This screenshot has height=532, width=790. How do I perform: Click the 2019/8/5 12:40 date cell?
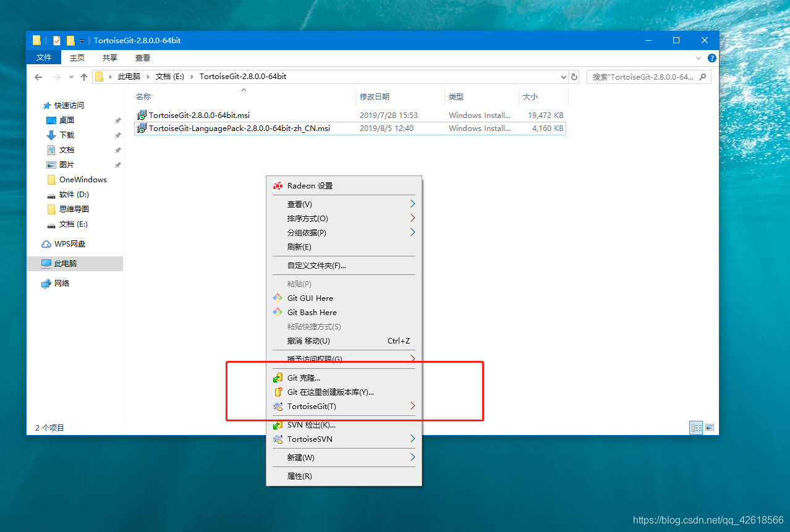[x=386, y=129]
